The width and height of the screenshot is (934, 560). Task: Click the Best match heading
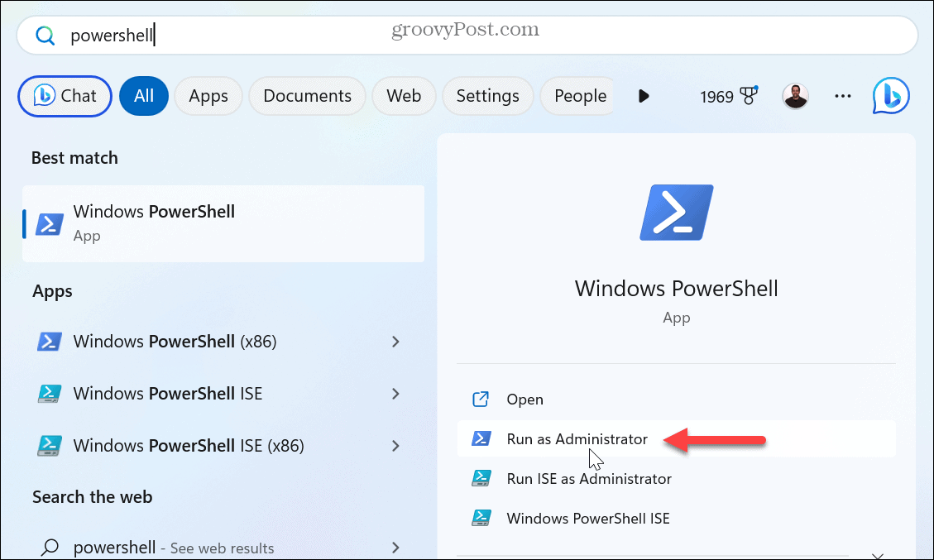click(74, 158)
